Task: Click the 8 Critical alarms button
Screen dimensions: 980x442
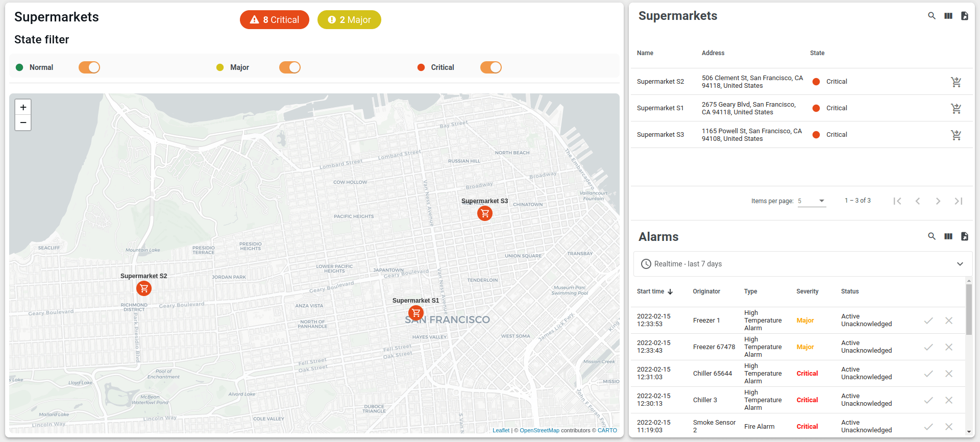Action: pos(275,20)
